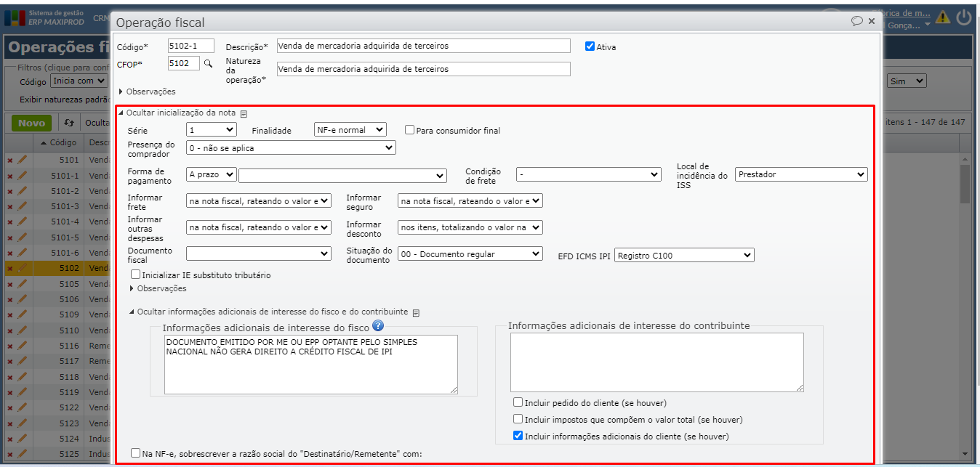The width and height of the screenshot is (980, 467).
Task: Check Para consumidor final
Action: tap(410, 130)
